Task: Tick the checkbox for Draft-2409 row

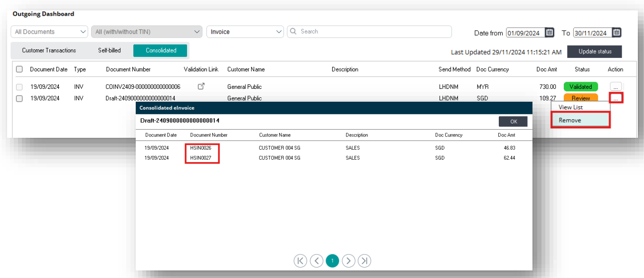Action: [19, 98]
